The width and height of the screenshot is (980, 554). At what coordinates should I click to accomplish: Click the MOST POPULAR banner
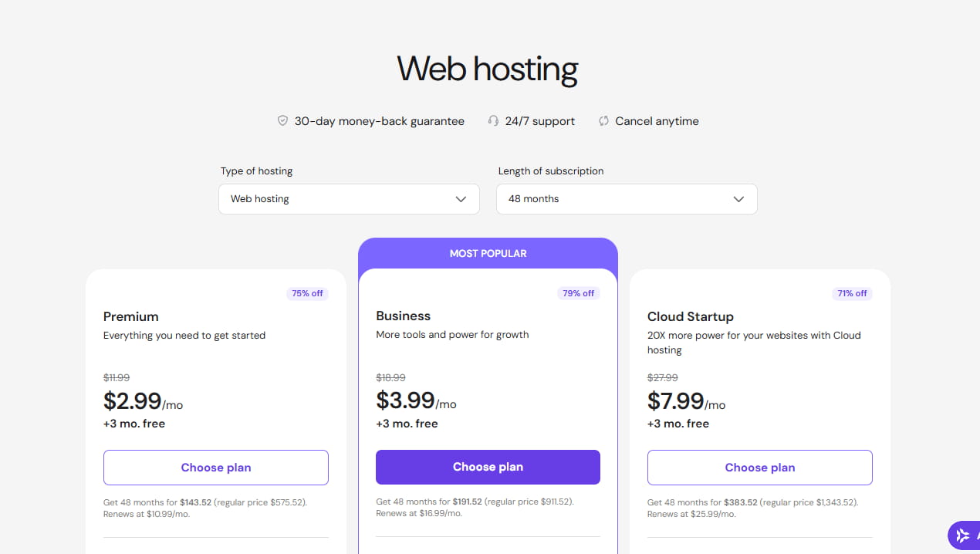coord(488,253)
